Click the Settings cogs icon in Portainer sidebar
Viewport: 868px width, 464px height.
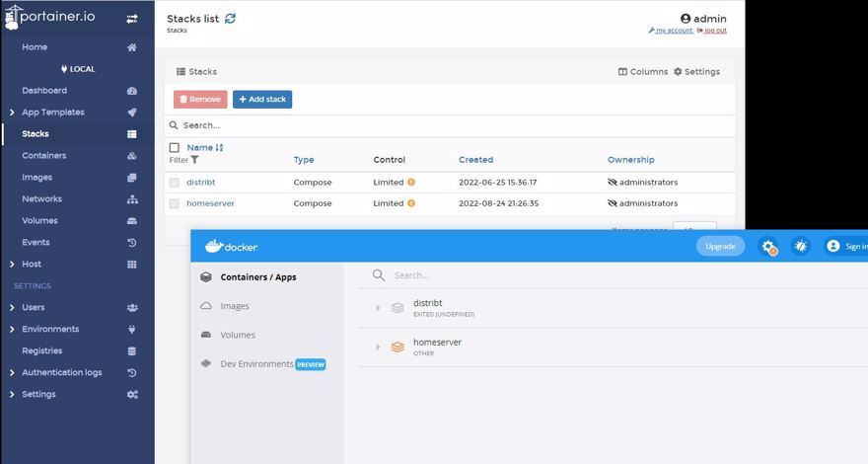click(x=132, y=395)
